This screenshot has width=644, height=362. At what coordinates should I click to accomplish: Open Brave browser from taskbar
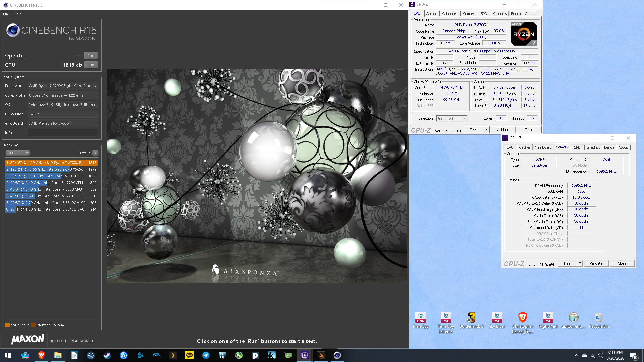(x=42, y=355)
